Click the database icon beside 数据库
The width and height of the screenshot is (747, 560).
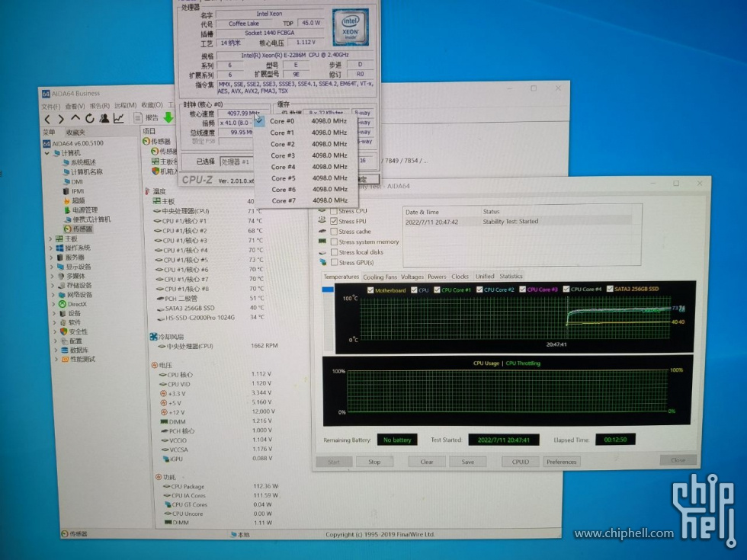point(64,350)
